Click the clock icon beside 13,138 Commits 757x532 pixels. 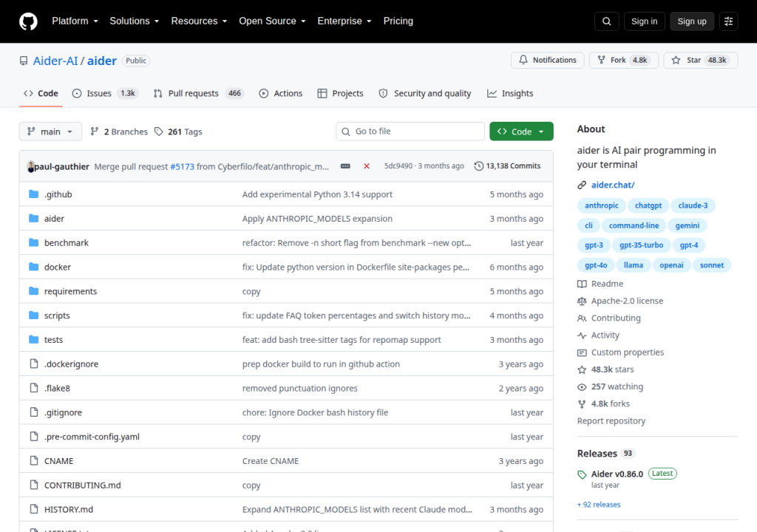478,166
